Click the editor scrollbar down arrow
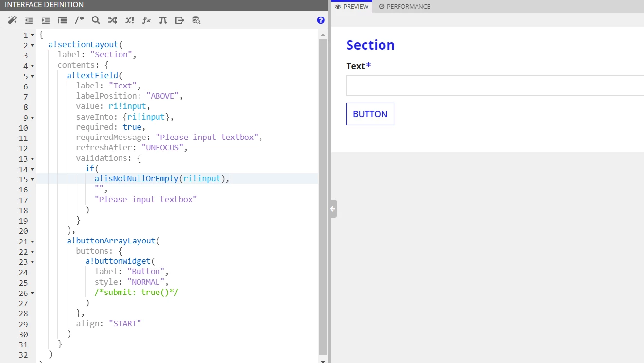644x363 pixels. click(323, 360)
